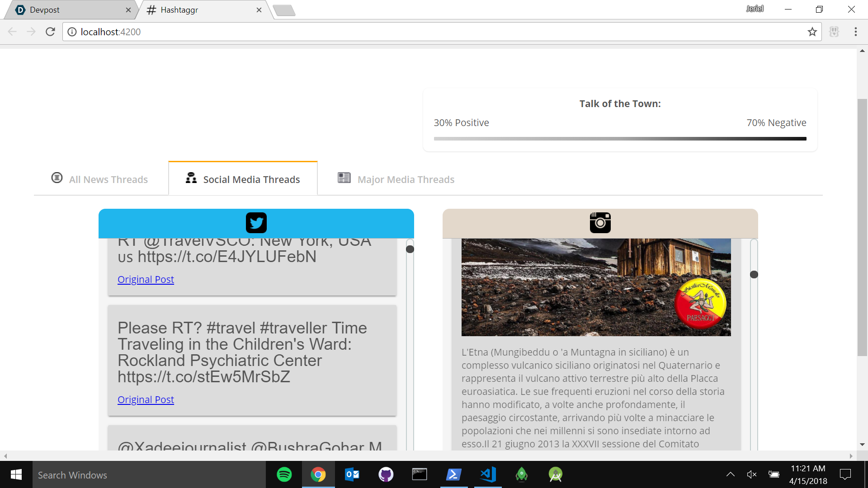
Task: Click the browser extension icon beside address bar
Action: tap(834, 32)
